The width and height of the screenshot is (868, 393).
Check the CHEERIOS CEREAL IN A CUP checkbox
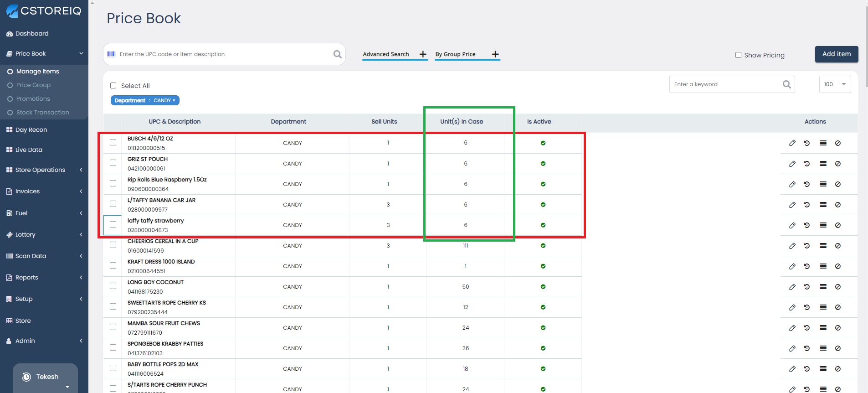tap(113, 245)
